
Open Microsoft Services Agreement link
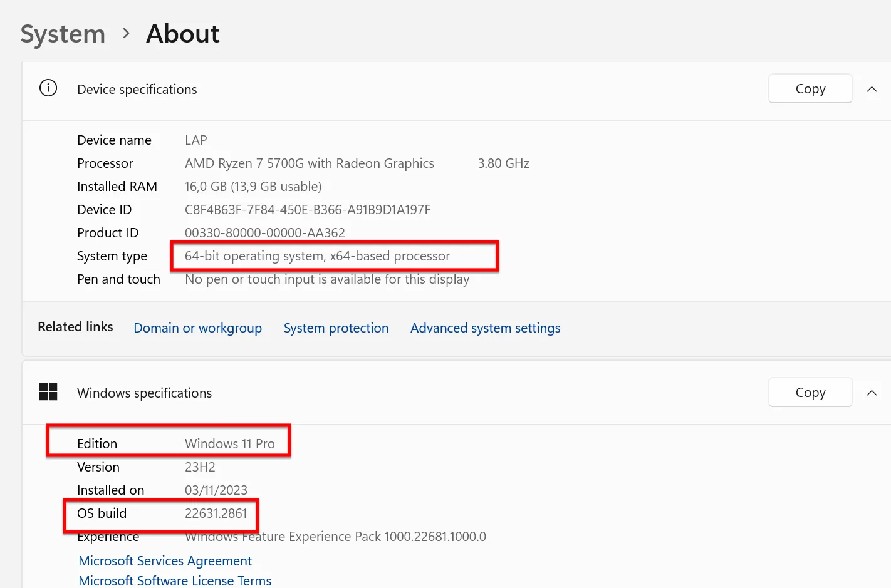tap(165, 561)
